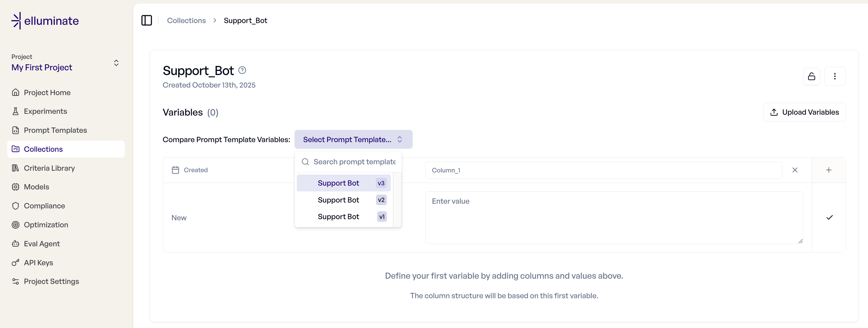Open the three-dot more options menu

(835, 76)
